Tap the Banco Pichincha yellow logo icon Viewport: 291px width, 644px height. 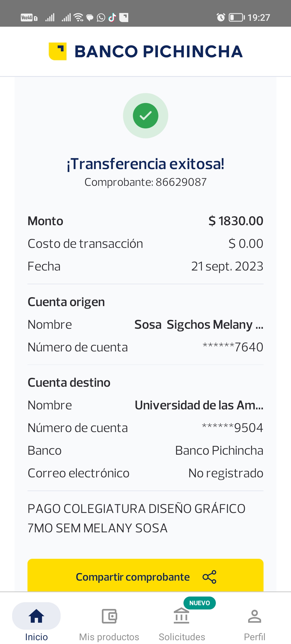(58, 51)
